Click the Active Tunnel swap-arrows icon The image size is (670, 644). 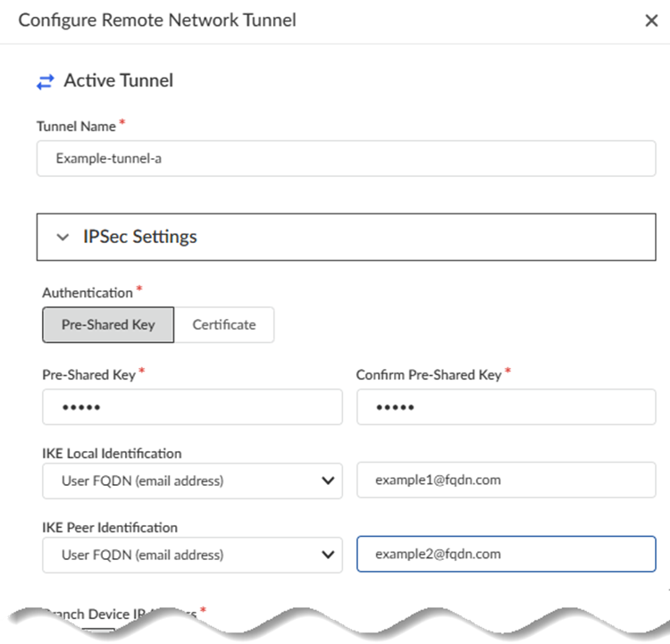pyautogui.click(x=45, y=81)
